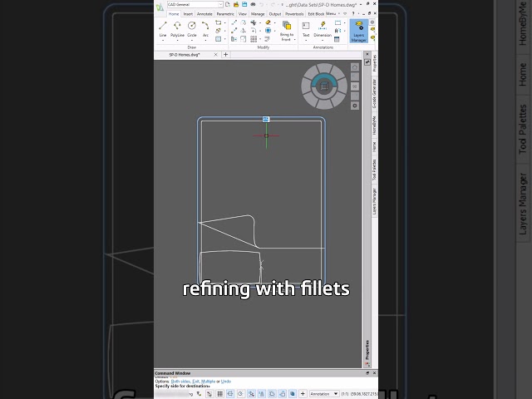Click the home view icon beside navigator
The image size is (532, 399).
click(x=355, y=67)
